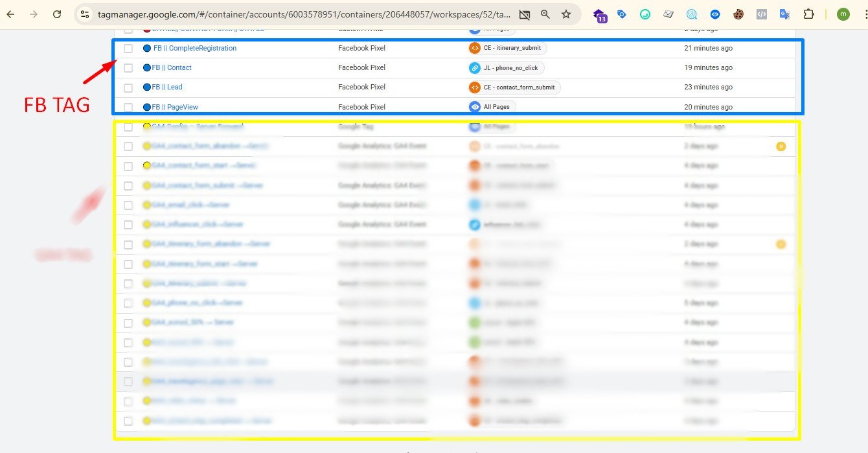Check the GA4_contact_form_submit row box

128,185
